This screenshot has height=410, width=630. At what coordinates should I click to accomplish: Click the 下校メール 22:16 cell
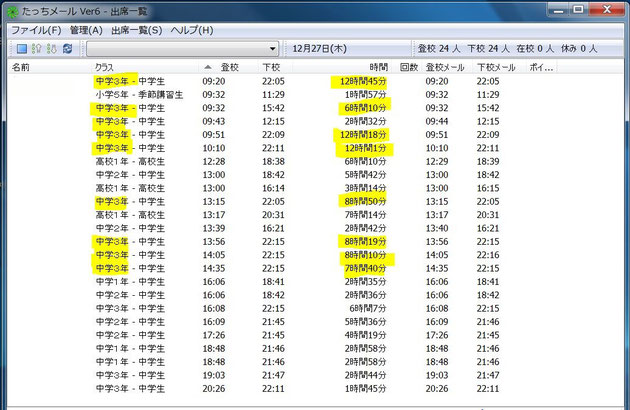pyautogui.click(x=488, y=255)
